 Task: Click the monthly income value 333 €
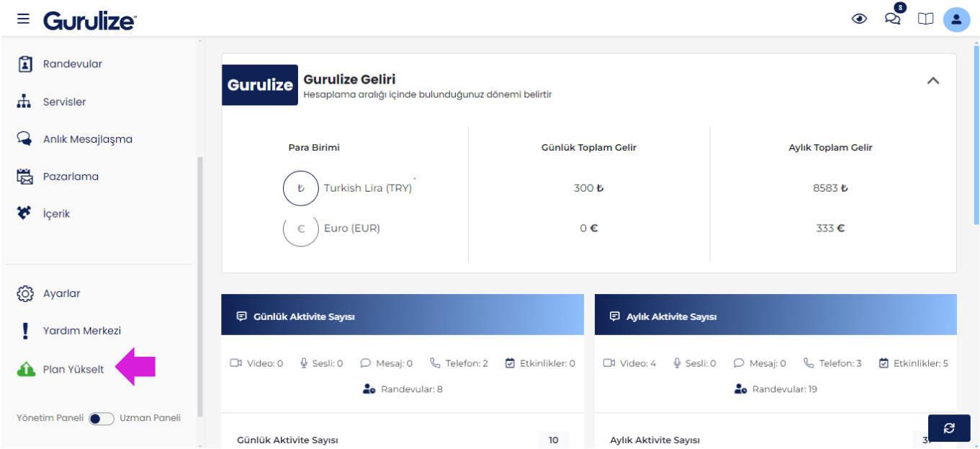(x=831, y=228)
